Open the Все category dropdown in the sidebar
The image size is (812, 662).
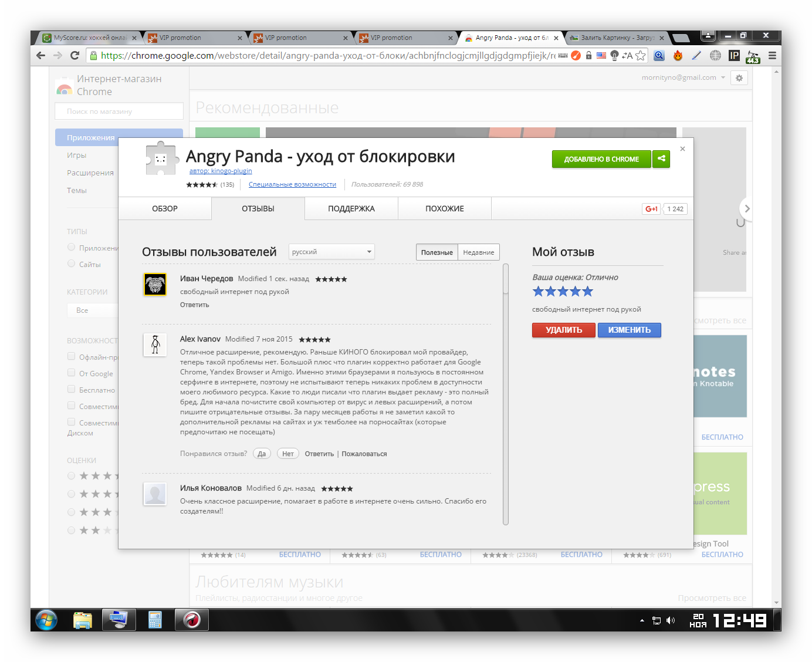tap(94, 310)
